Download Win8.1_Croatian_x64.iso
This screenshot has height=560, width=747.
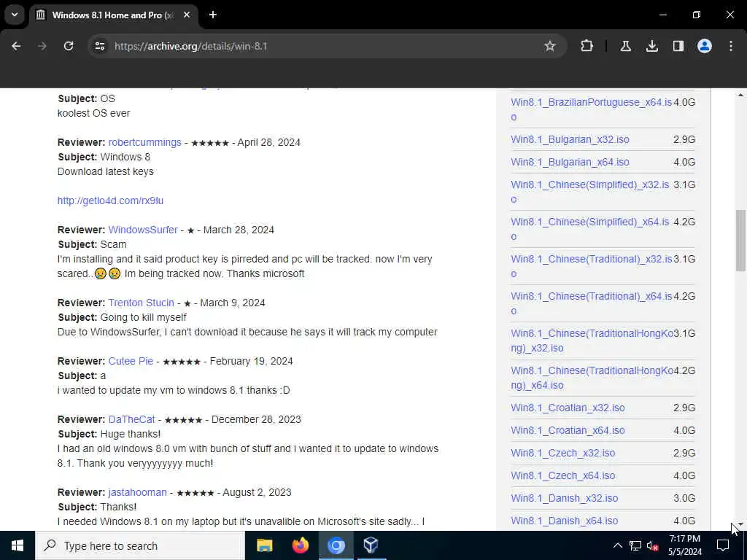pos(568,430)
